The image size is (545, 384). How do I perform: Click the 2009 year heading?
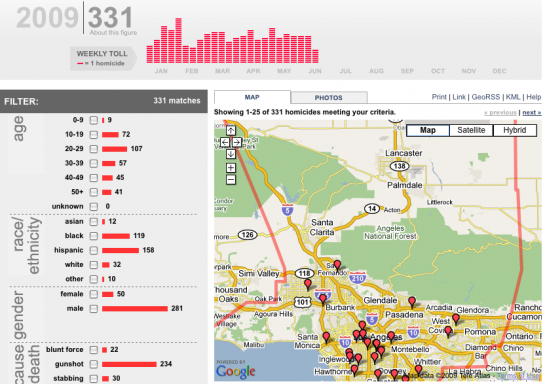tap(48, 18)
